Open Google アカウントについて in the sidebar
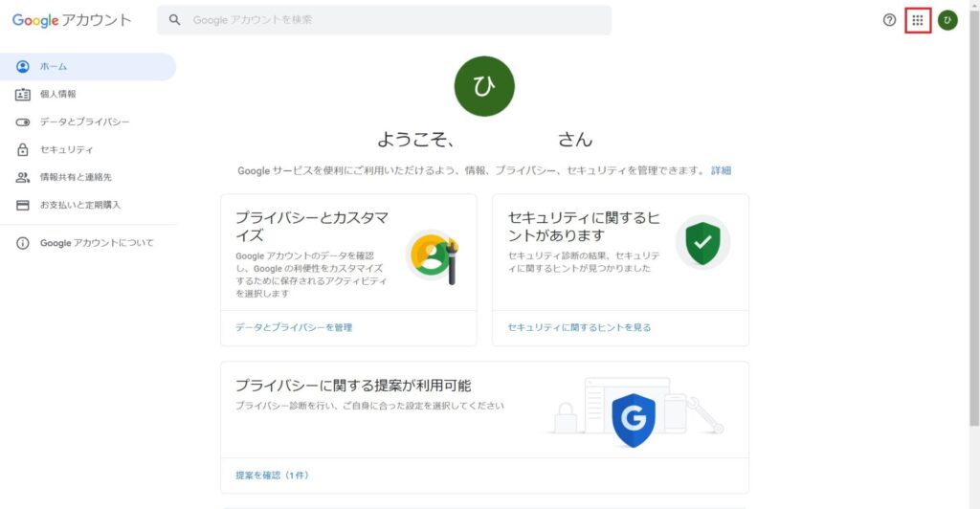Screen dimensions: 980x509 [96, 243]
